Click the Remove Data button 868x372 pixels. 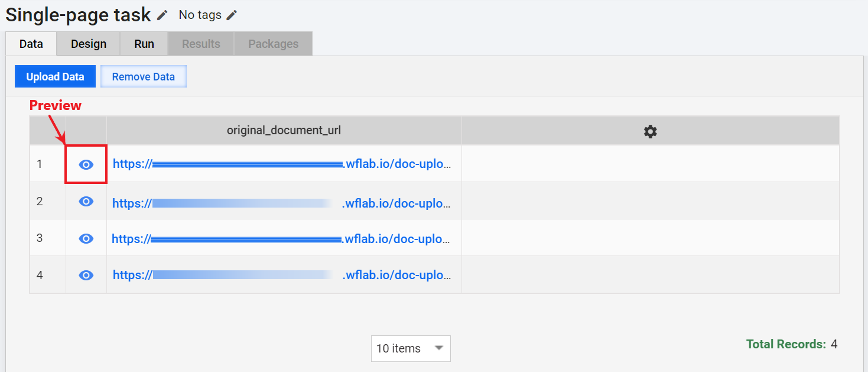[x=144, y=77]
